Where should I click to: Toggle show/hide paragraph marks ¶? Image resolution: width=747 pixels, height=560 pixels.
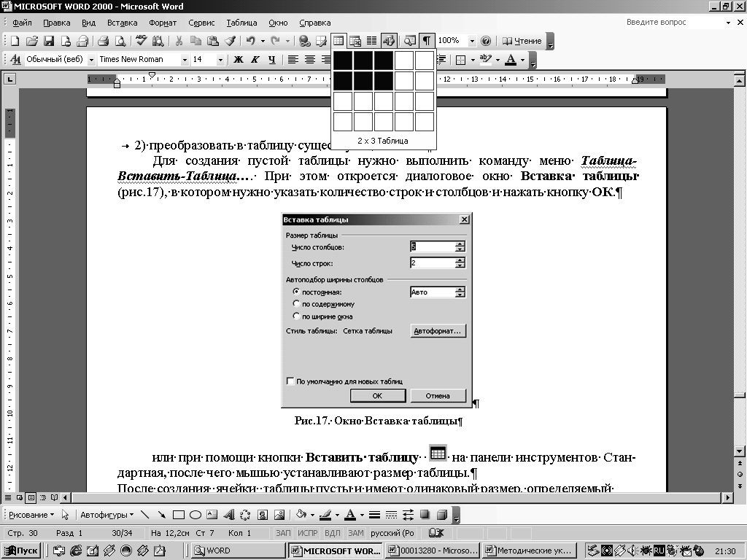coord(427,41)
